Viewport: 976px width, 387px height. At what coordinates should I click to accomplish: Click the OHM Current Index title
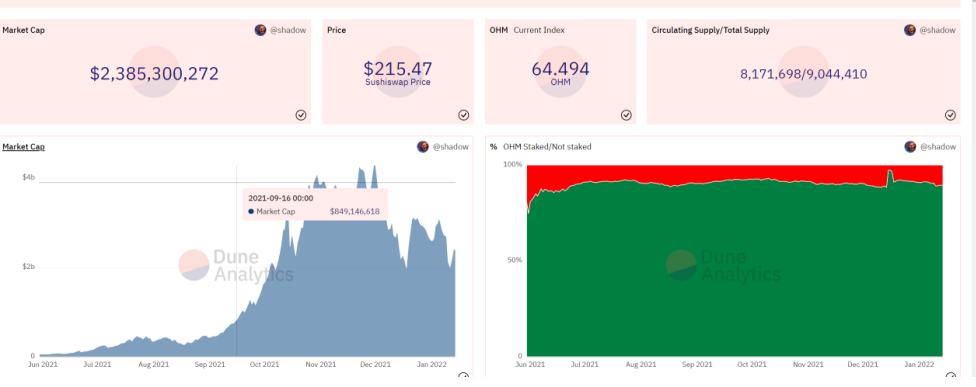pyautogui.click(x=527, y=30)
